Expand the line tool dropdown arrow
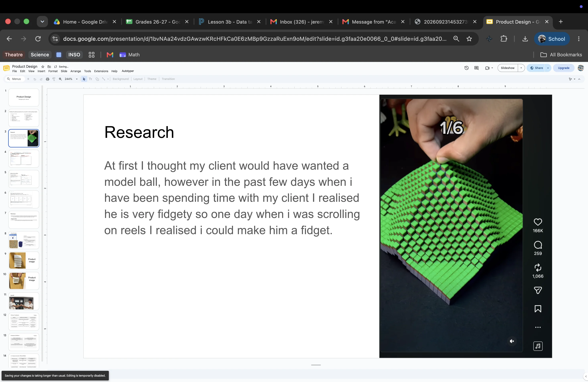The width and height of the screenshot is (588, 382). (108, 79)
